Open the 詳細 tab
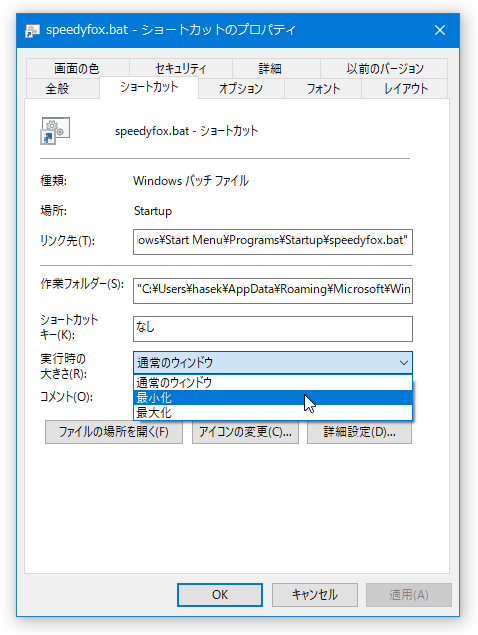478x635 pixels. [270, 68]
